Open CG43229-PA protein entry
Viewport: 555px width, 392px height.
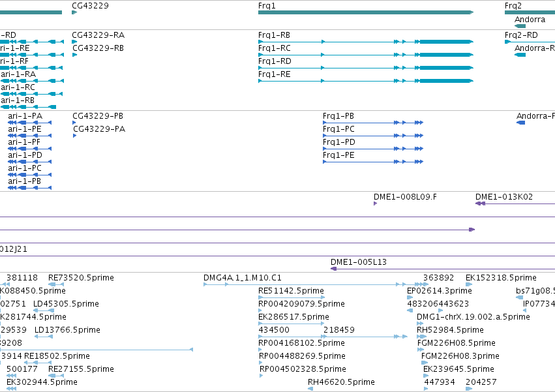pyautogui.click(x=99, y=129)
